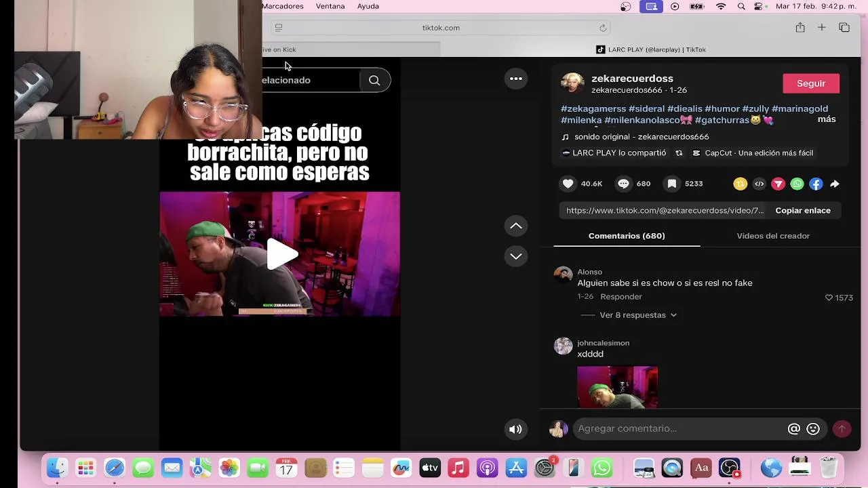The height and width of the screenshot is (488, 868).
Task: Open battery status in menu bar
Action: coord(697,6)
